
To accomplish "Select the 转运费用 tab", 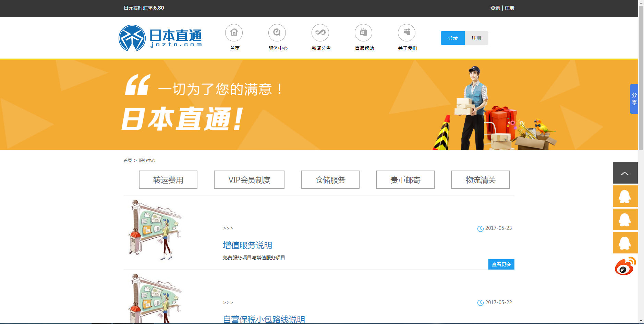I will pos(168,180).
